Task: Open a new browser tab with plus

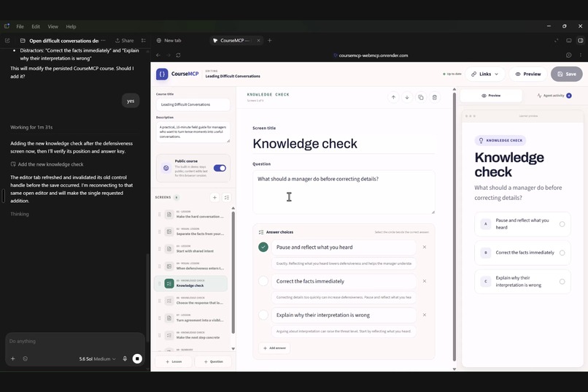Action: 269,40
